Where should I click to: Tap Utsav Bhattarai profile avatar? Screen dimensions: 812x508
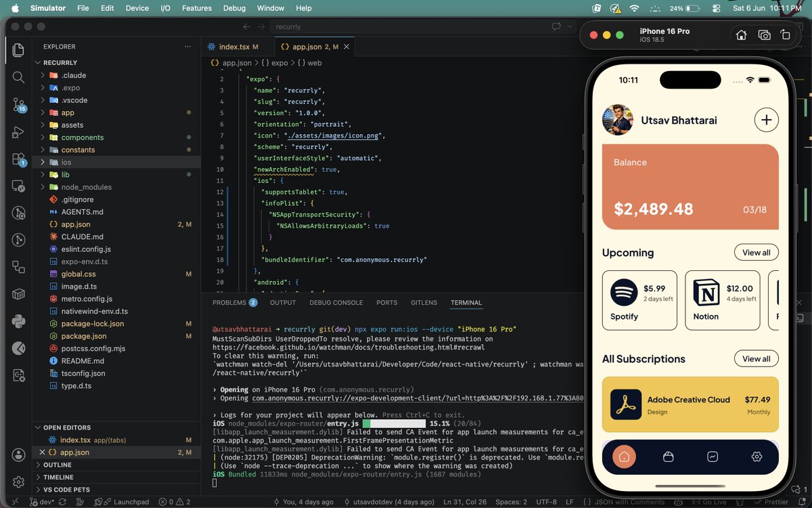(x=617, y=120)
